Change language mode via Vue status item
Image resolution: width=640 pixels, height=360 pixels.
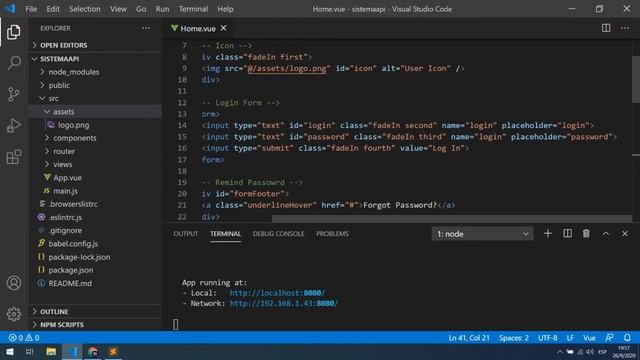click(589, 338)
